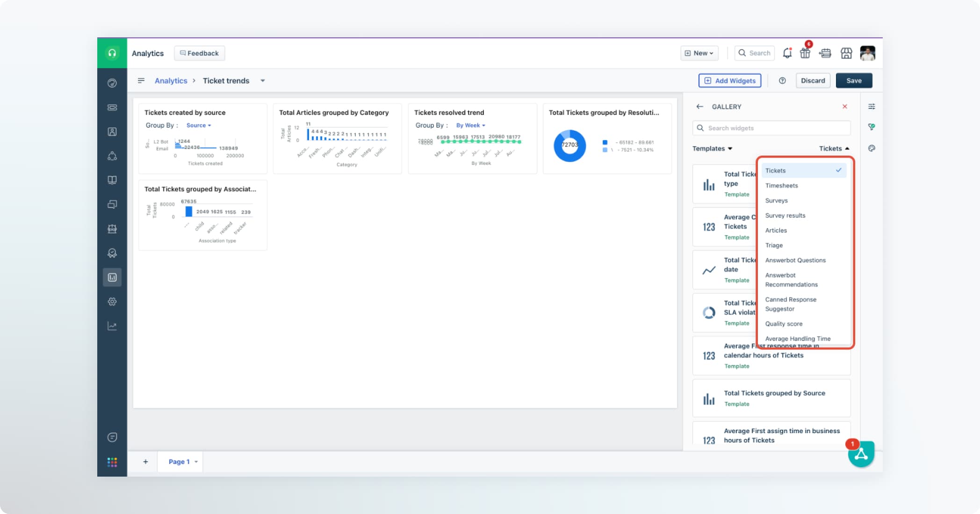Open the line graph icon in sidebar
The width and height of the screenshot is (980, 514).
point(112,326)
